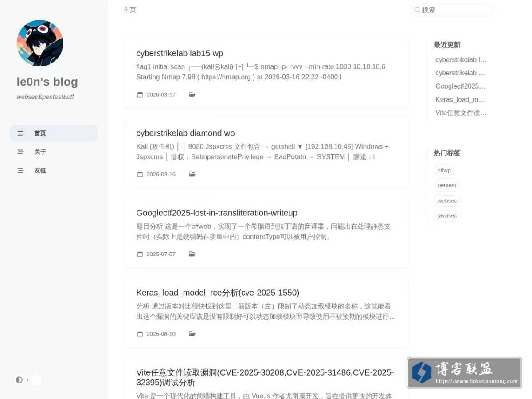This screenshot has width=532, height=399.
Task: Click the excerpt starting 'flag1 initial scan'
Action: [261, 72]
